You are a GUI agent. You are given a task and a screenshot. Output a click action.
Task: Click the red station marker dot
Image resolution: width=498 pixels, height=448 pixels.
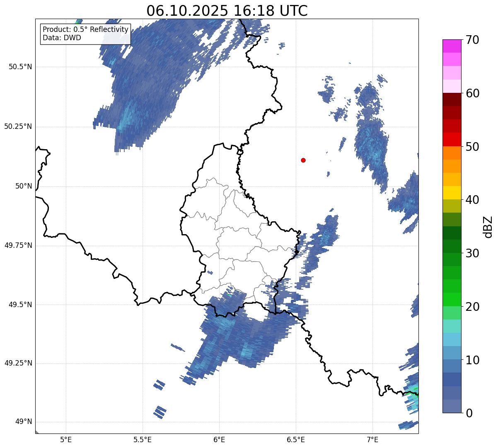[303, 160]
